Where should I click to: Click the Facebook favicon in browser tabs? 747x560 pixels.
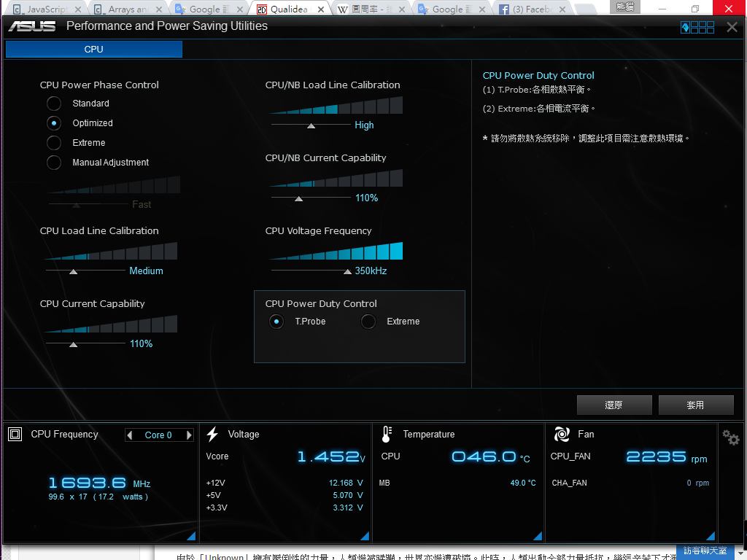point(504,9)
